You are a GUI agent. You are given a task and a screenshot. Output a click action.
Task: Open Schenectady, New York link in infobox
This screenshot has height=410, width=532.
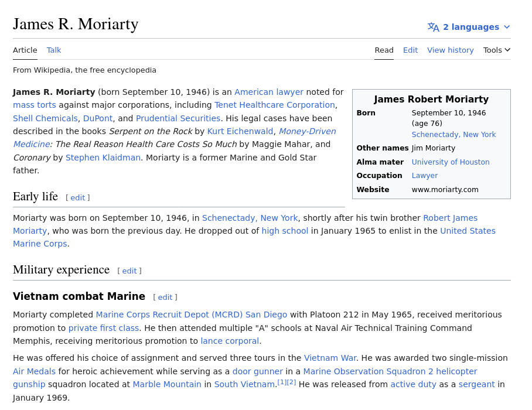453,135
